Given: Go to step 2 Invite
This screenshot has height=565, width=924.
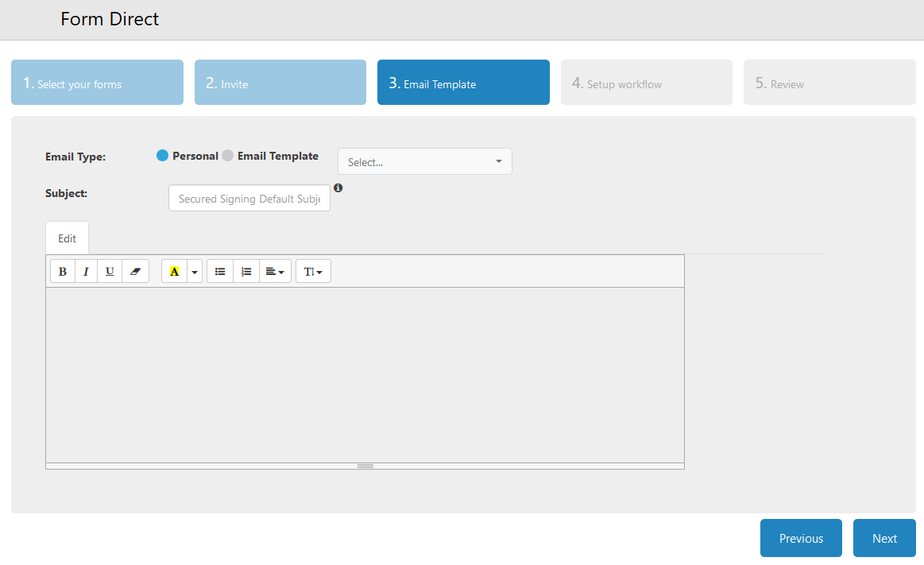Looking at the screenshot, I should [280, 83].
